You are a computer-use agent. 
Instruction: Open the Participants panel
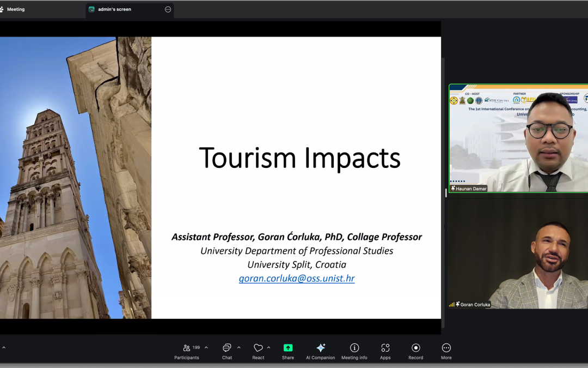(187, 351)
